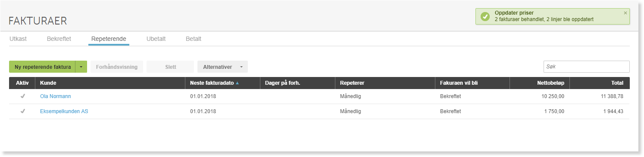This screenshot has width=644, height=157.
Task: Sort by Dager på forh. column
Action: point(297,83)
